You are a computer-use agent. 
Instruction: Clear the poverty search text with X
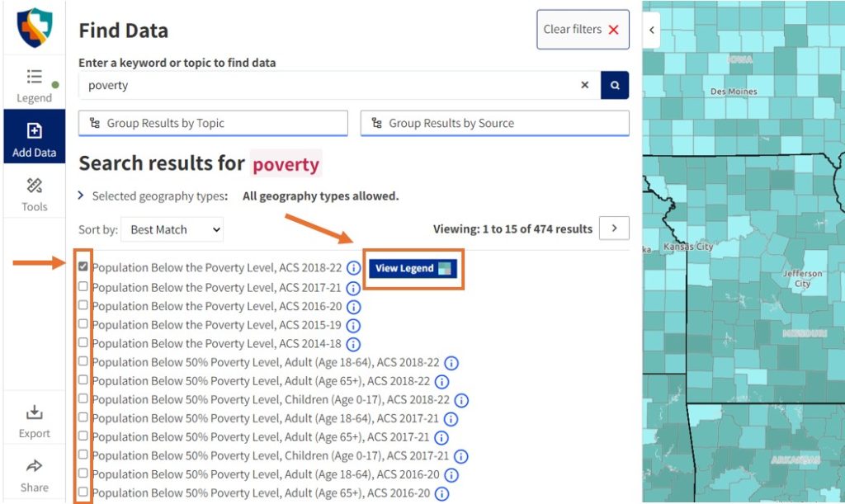tap(585, 85)
